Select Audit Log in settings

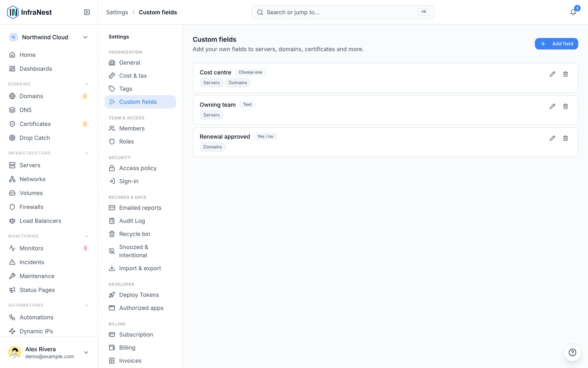click(x=140, y=221)
